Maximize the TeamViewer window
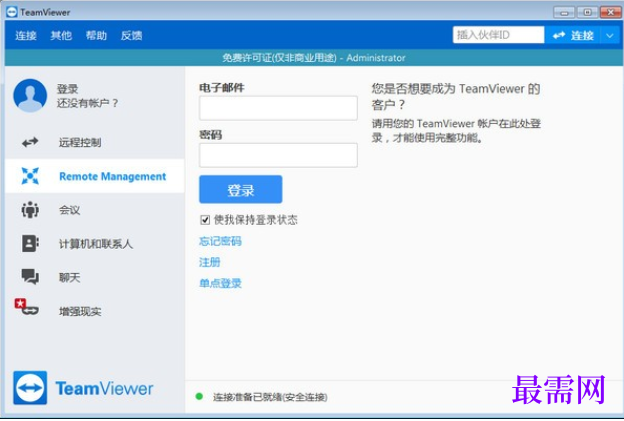Viewport: 624px width, 421px height. point(587,12)
